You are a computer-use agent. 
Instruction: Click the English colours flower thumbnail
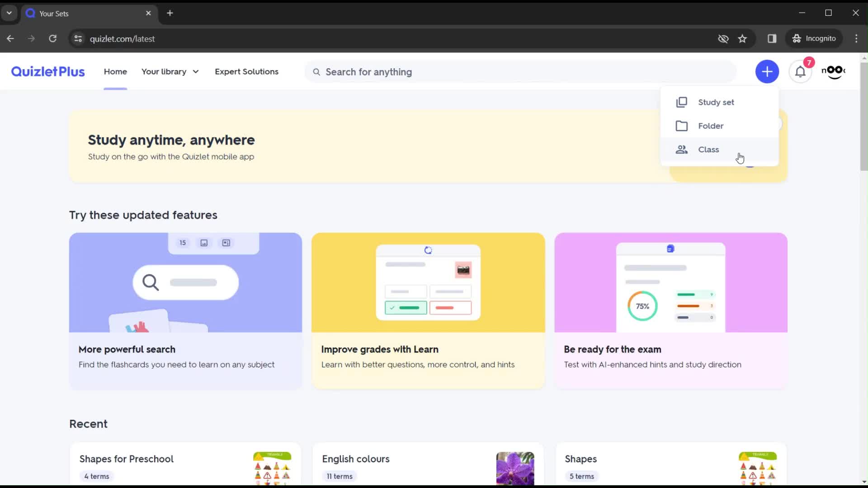coord(515,469)
